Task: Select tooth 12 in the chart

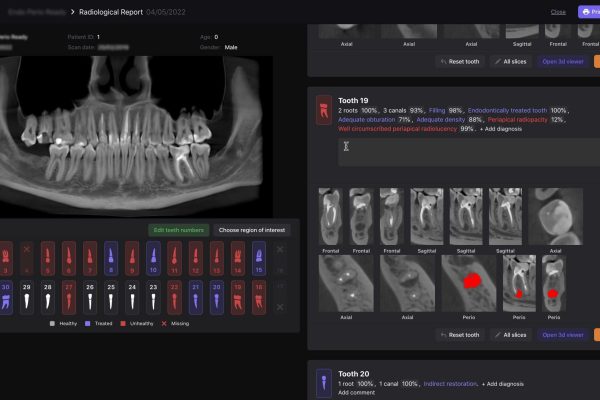Action: tap(196, 258)
